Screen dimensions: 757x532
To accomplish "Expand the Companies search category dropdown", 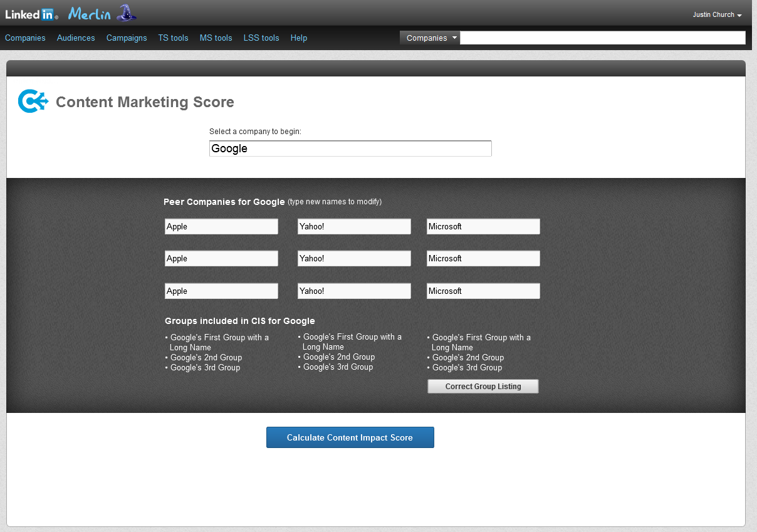I will point(430,38).
